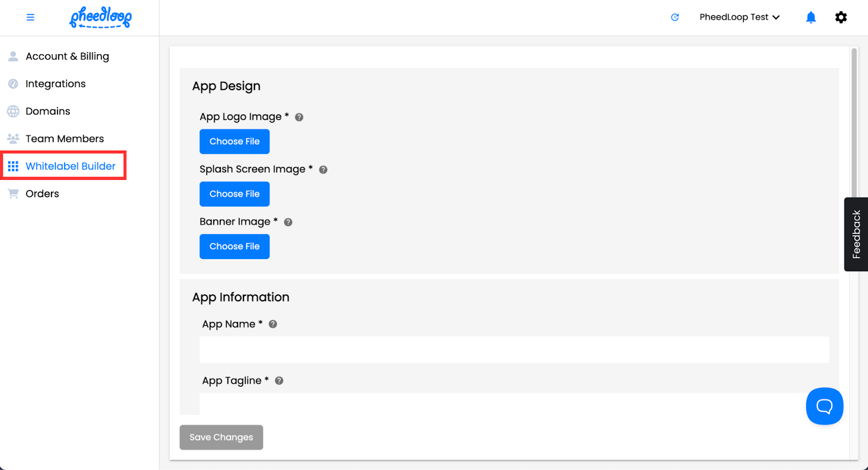Image resolution: width=868 pixels, height=470 pixels.
Task: Click help icon beside App Name
Action: [x=273, y=324]
